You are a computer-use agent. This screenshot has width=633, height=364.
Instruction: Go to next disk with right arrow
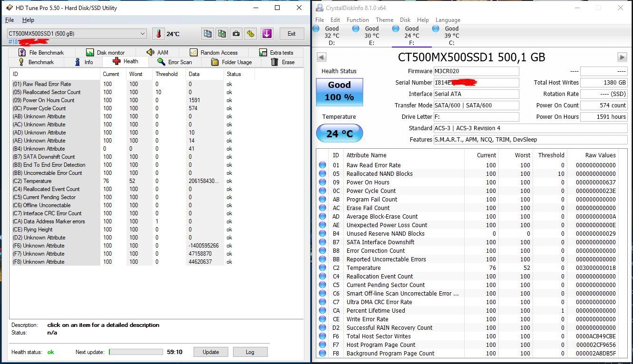click(622, 57)
